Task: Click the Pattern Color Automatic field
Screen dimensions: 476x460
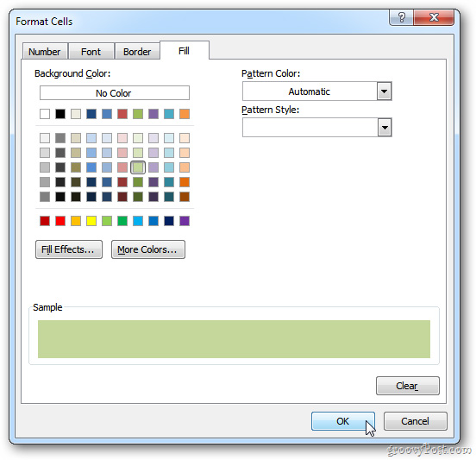Action: [x=310, y=91]
